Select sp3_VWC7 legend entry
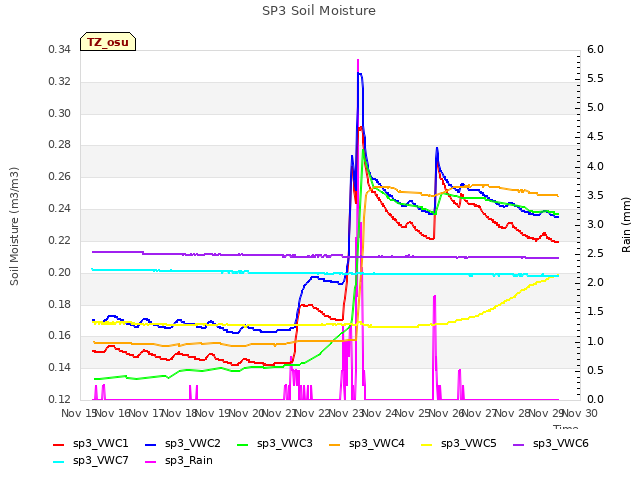 click(91, 461)
